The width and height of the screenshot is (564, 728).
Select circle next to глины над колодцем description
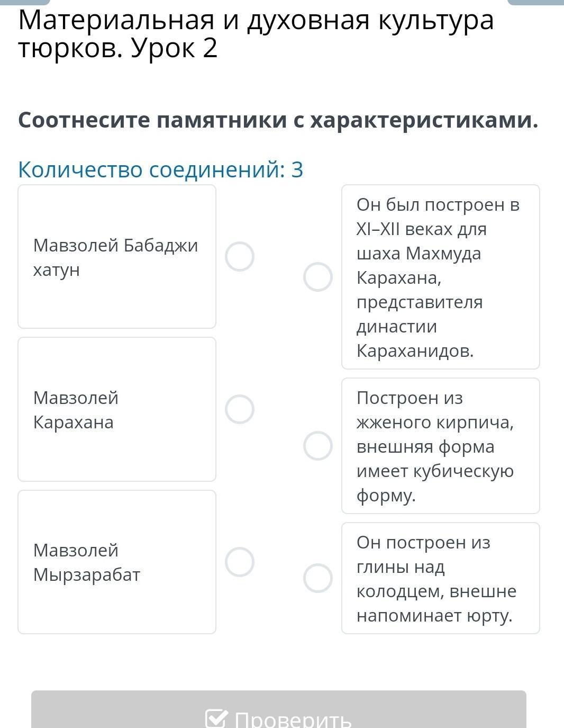coord(318,578)
